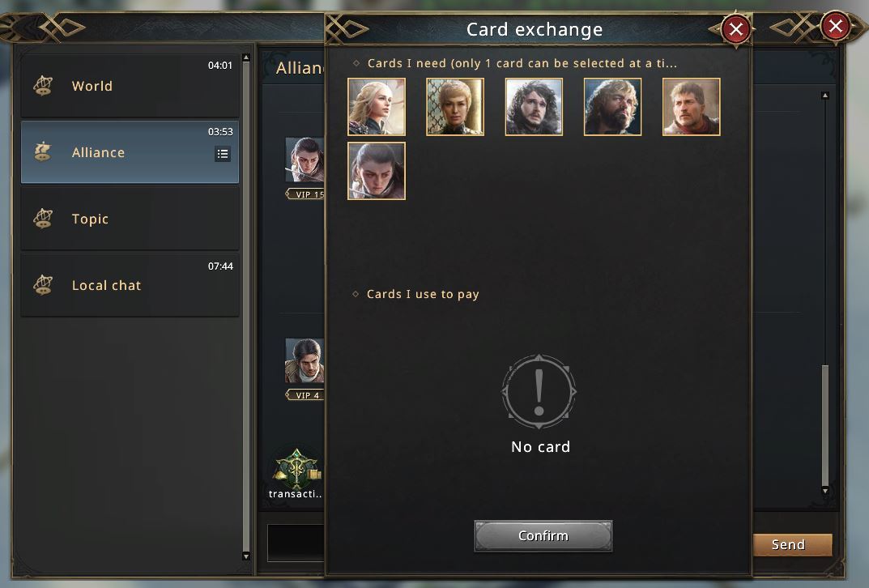Click the VIP 4 player avatar
The image size is (869, 588).
[305, 360]
